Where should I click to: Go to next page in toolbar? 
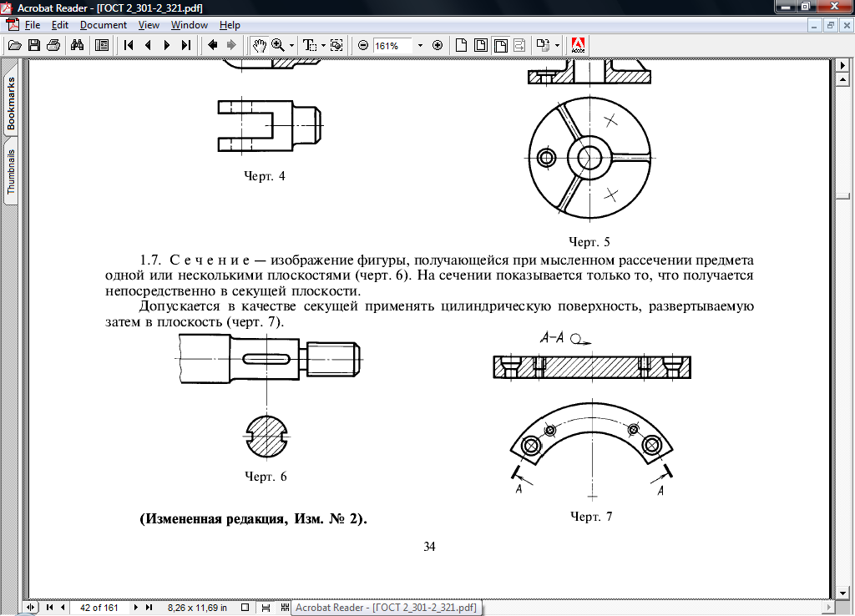click(167, 45)
